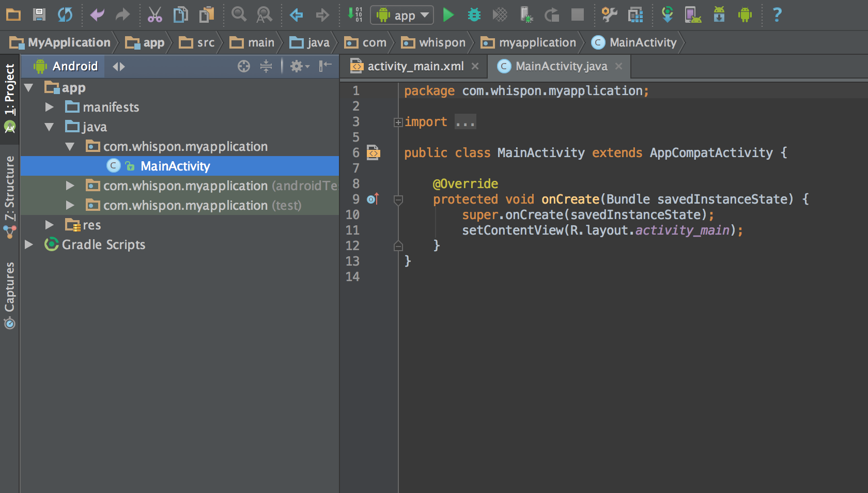This screenshot has width=868, height=493.
Task: Click the Hide Project panel icon
Action: [x=325, y=66]
